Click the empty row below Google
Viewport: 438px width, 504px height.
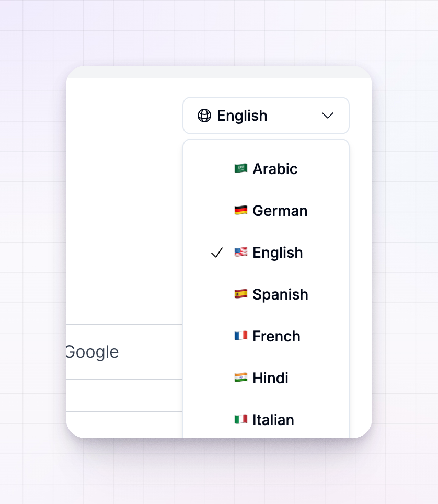coord(124,395)
